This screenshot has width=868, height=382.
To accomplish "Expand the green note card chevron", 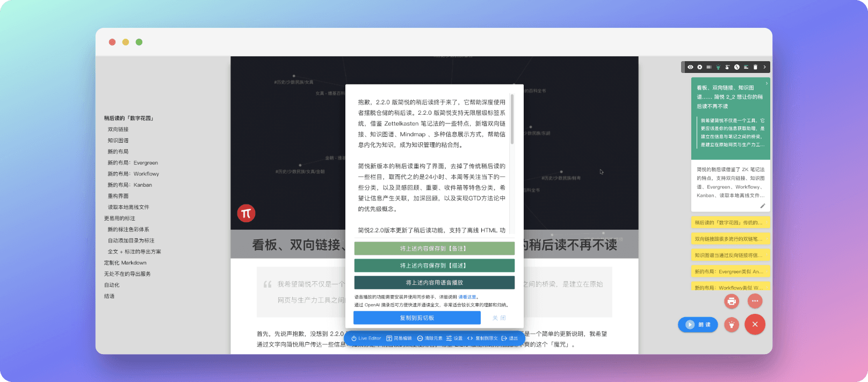I will 766,84.
